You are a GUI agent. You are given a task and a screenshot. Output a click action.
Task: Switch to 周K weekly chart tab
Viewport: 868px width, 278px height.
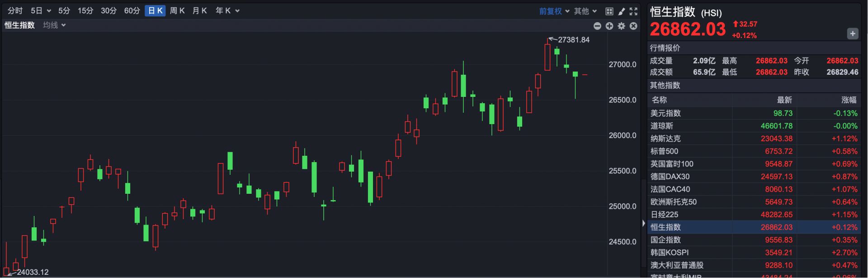[177, 11]
